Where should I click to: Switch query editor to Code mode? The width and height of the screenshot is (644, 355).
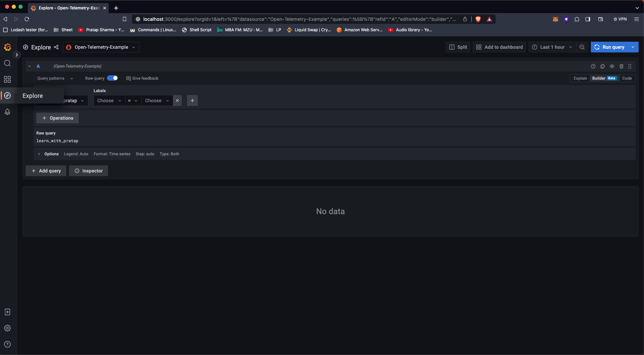[627, 78]
